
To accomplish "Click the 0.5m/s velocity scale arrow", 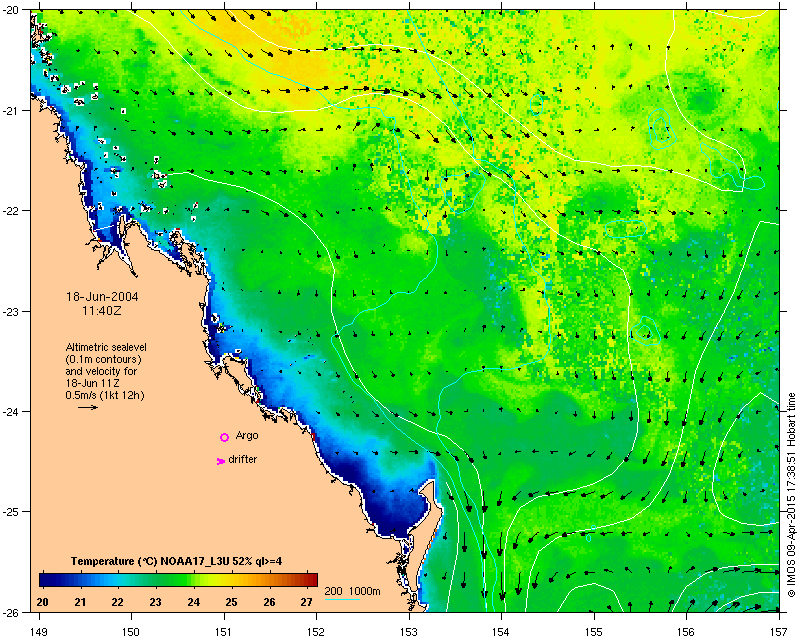I will pos(88,407).
